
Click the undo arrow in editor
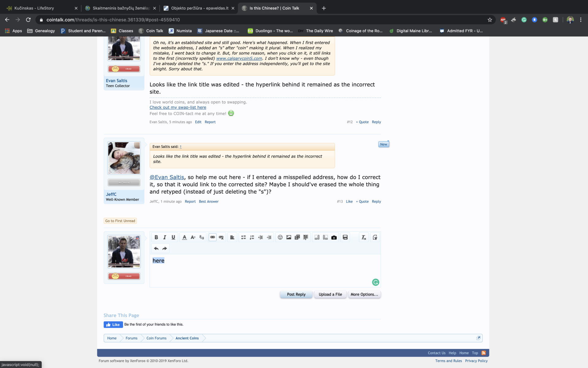click(156, 248)
